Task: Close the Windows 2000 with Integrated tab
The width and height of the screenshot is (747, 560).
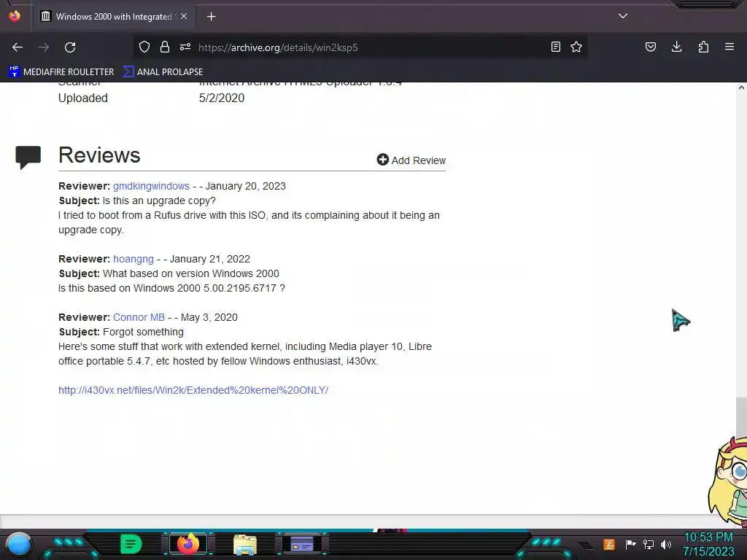Action: click(184, 16)
